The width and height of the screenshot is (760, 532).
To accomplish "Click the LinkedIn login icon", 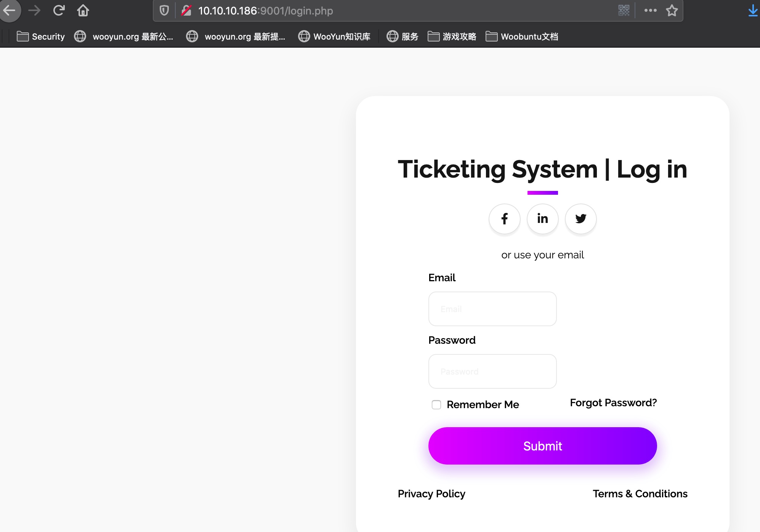I will (542, 219).
